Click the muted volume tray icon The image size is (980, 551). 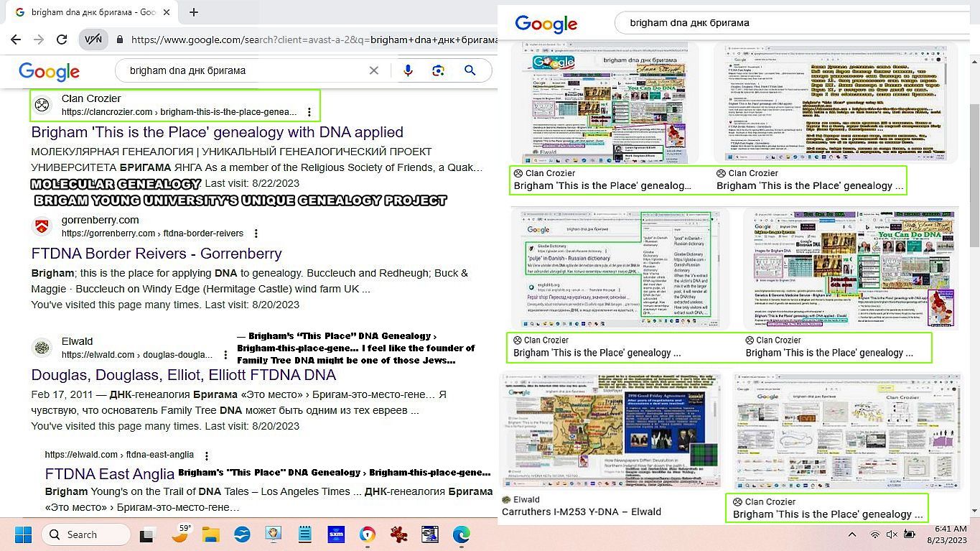892,534
